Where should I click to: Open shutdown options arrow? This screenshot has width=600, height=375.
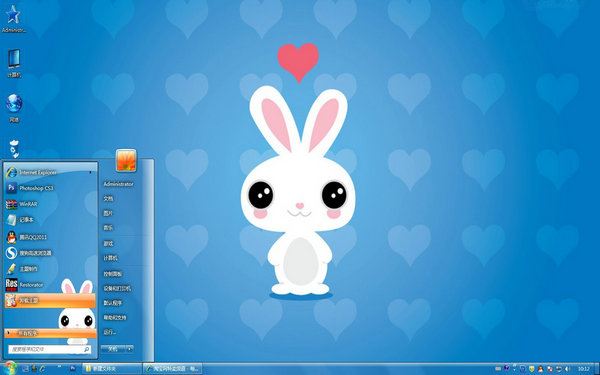[x=130, y=349]
